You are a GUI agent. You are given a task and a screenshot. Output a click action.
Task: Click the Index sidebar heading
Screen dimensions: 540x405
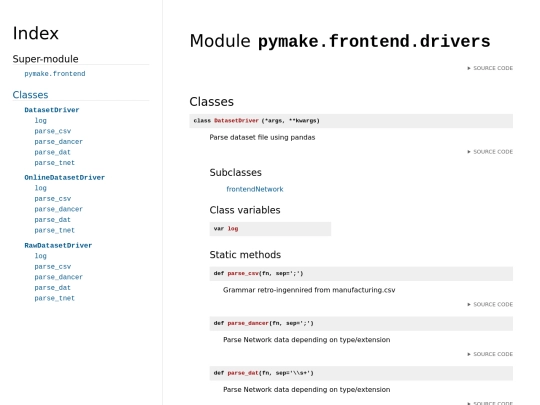35,33
